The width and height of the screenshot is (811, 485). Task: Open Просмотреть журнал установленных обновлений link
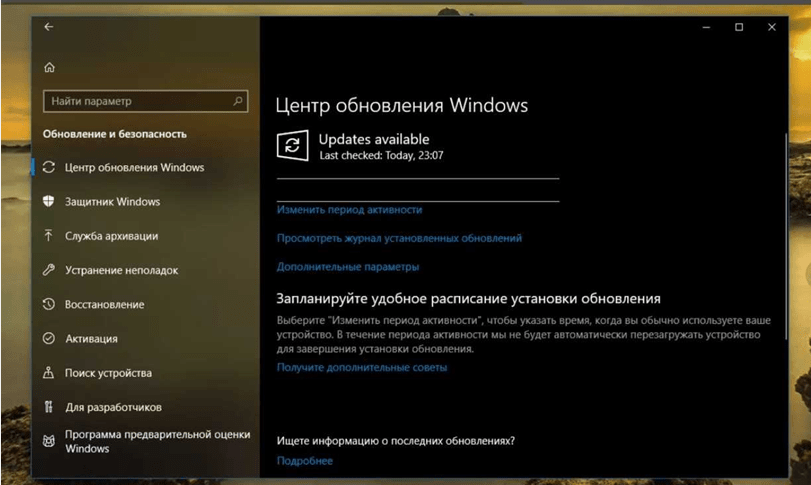pos(399,238)
